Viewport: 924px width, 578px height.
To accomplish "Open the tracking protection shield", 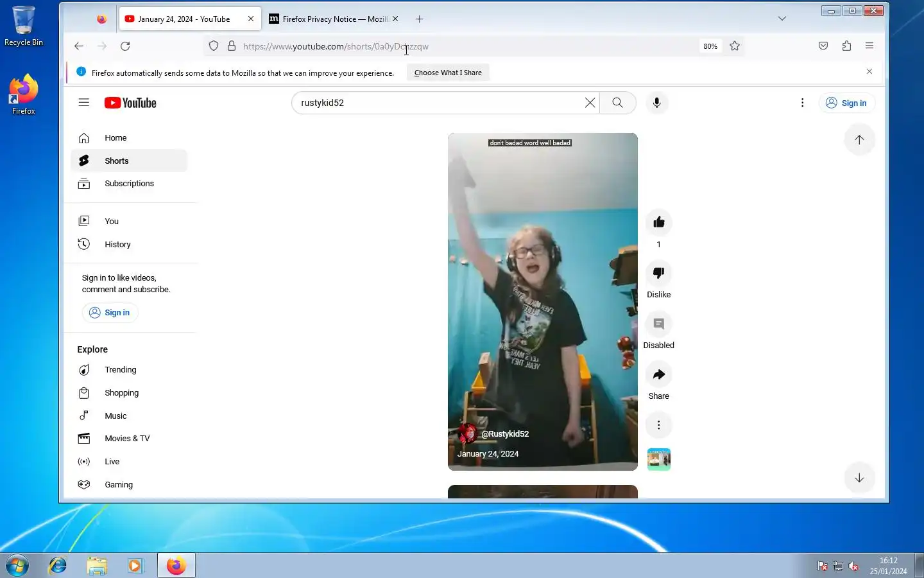I will click(214, 46).
